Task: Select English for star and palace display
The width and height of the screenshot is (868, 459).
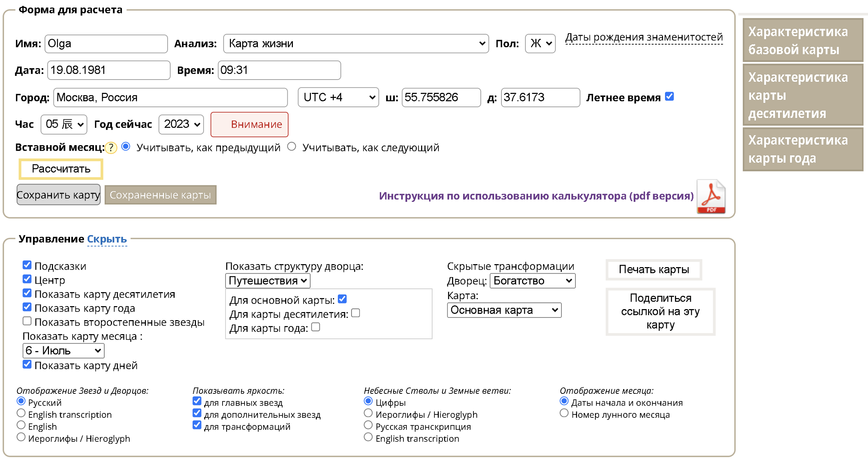Action: pos(21,425)
